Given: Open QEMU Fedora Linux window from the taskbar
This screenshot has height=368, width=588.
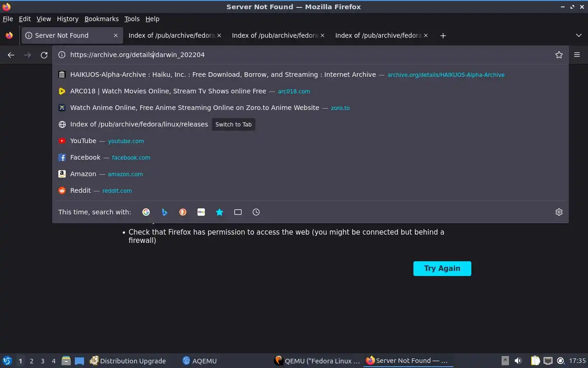Looking at the screenshot, I should [317, 361].
